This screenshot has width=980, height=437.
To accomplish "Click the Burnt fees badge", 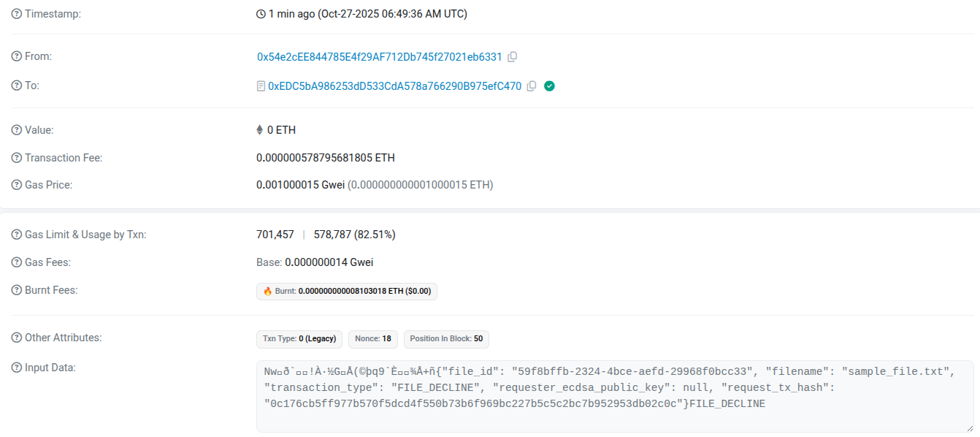I will pyautogui.click(x=347, y=291).
